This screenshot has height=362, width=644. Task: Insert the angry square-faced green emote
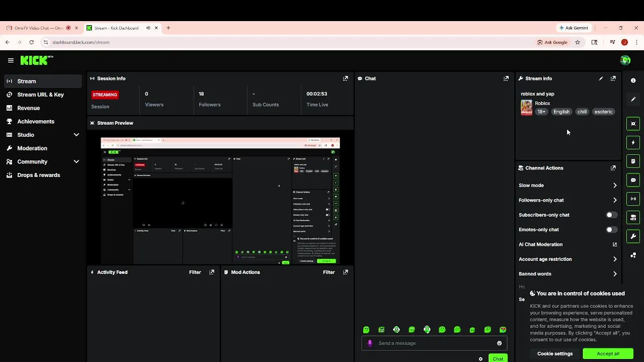(x=381, y=330)
